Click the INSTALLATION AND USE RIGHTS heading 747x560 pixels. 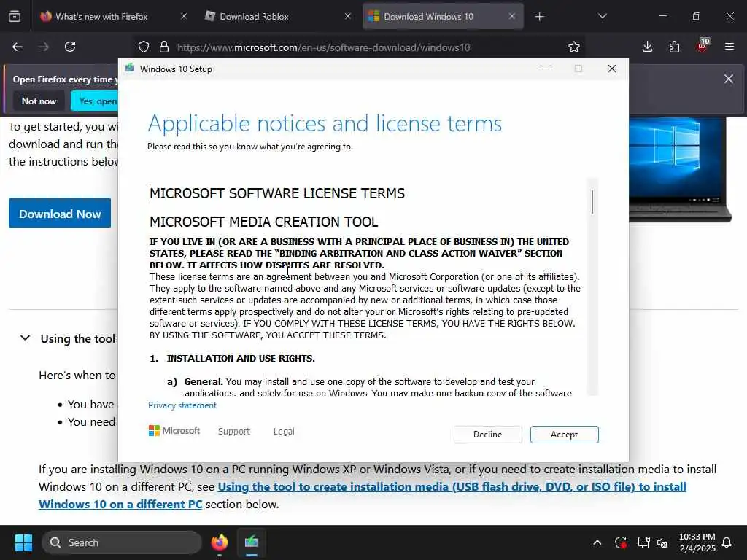click(x=241, y=358)
